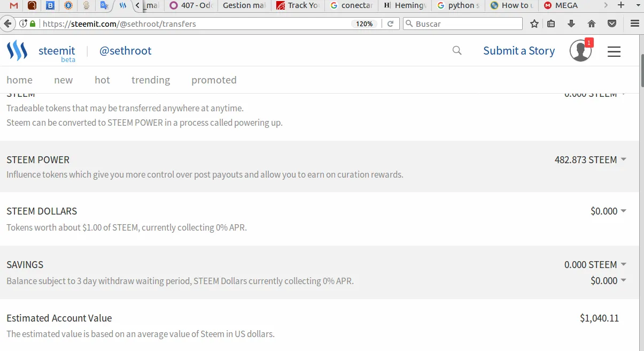Click the Estimated Account Value heading
The width and height of the screenshot is (644, 351).
pos(59,318)
